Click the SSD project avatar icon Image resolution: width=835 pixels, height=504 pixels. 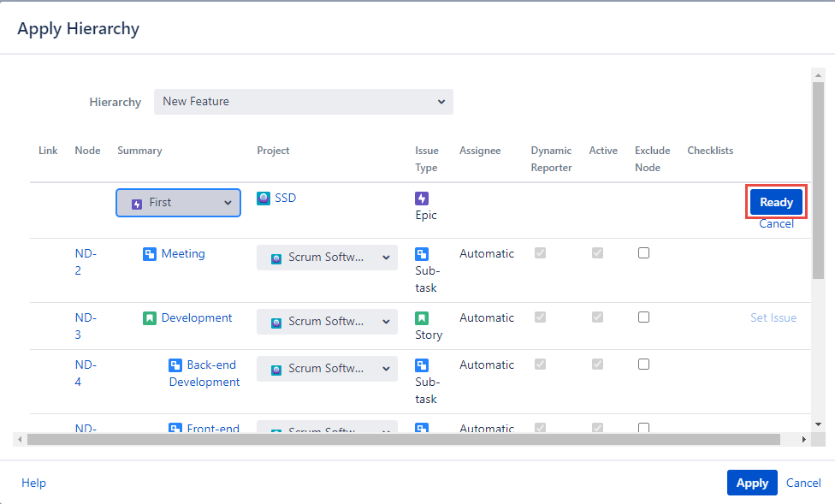[x=264, y=198]
